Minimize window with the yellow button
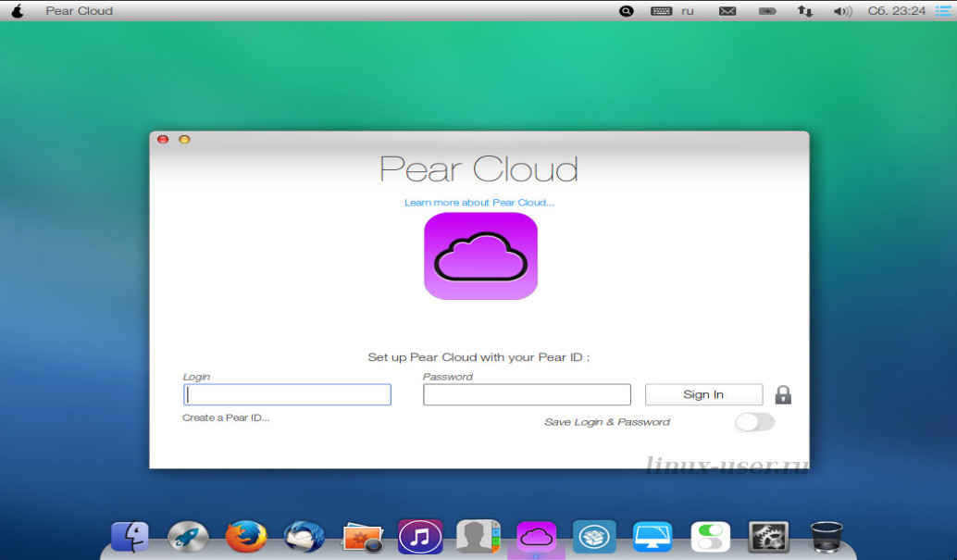This screenshot has width=957, height=560. tap(184, 139)
